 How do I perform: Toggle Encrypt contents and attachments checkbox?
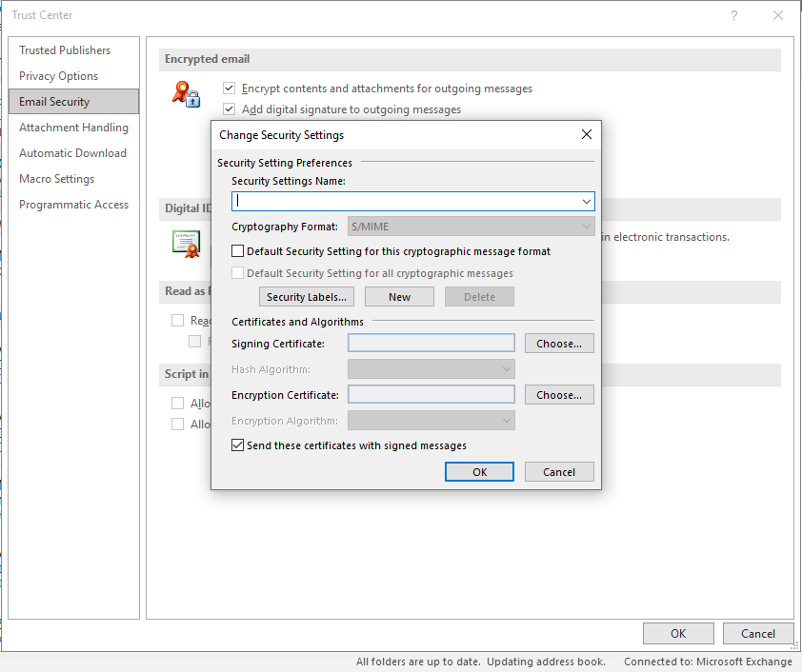(230, 89)
